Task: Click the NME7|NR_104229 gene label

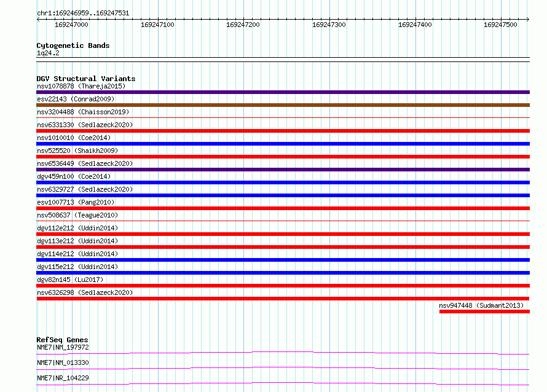Action: 63,378
